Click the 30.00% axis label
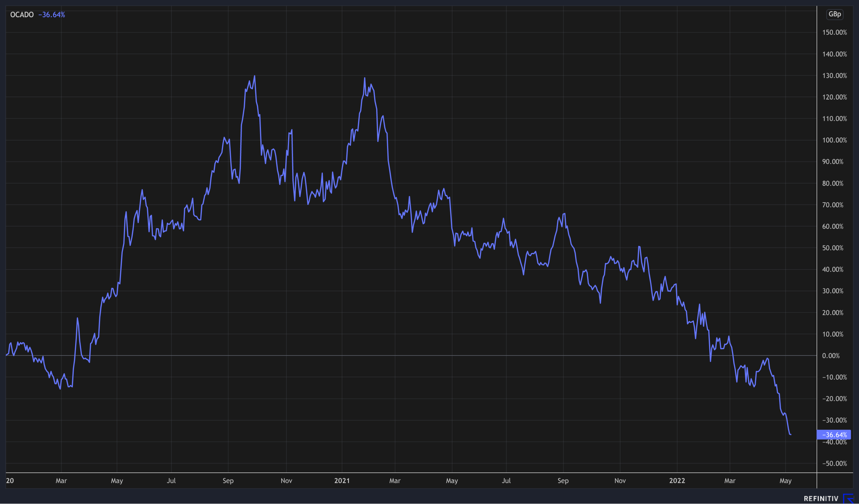The width and height of the screenshot is (859, 504). tap(833, 291)
